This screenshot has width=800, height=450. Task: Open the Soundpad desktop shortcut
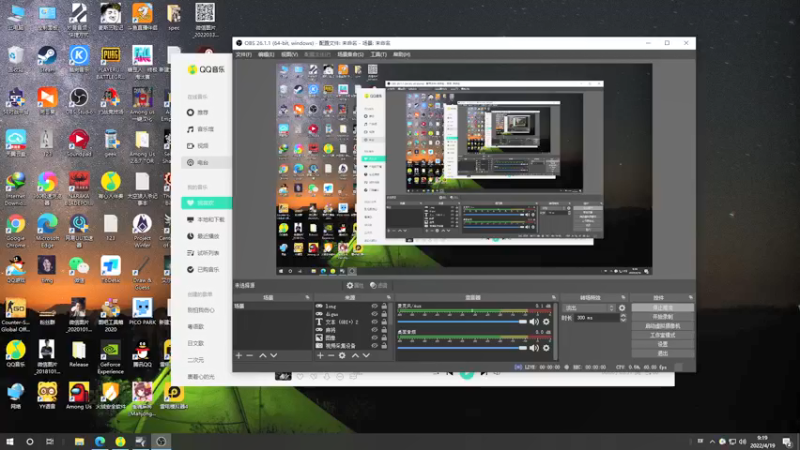pos(79,143)
